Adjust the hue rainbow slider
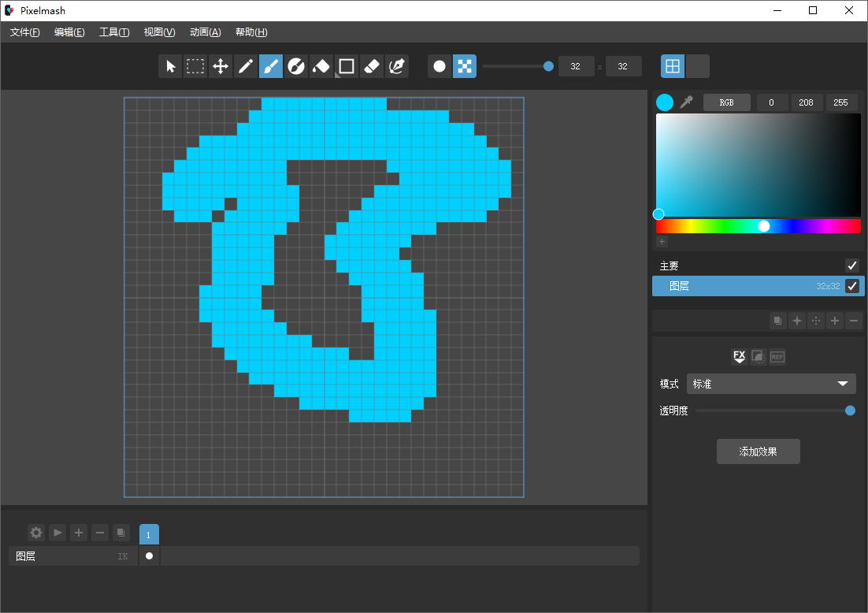Image resolution: width=868 pixels, height=613 pixels. point(759,226)
